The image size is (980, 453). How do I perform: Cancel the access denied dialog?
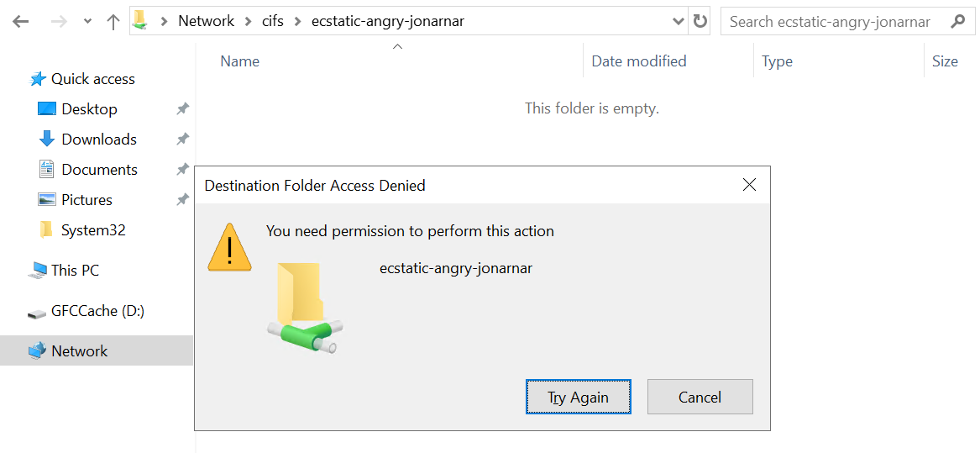700,398
